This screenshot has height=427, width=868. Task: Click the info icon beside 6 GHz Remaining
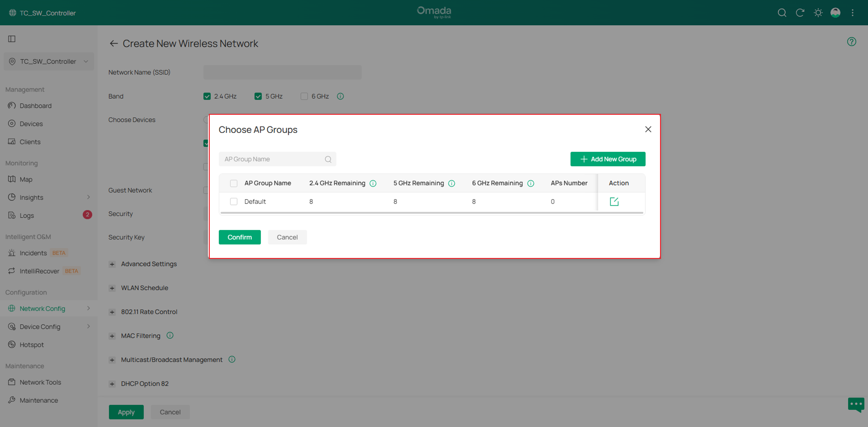[530, 183]
